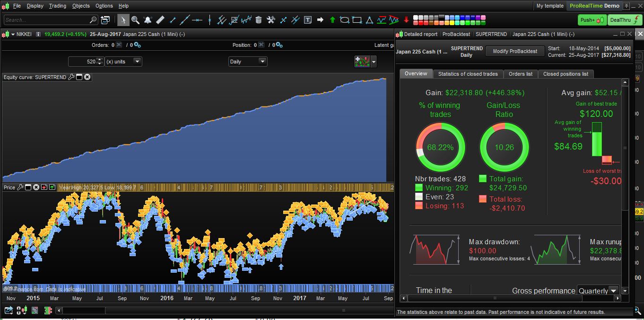
Task: Click the 'Max drawdown:' label
Action: pos(494,242)
